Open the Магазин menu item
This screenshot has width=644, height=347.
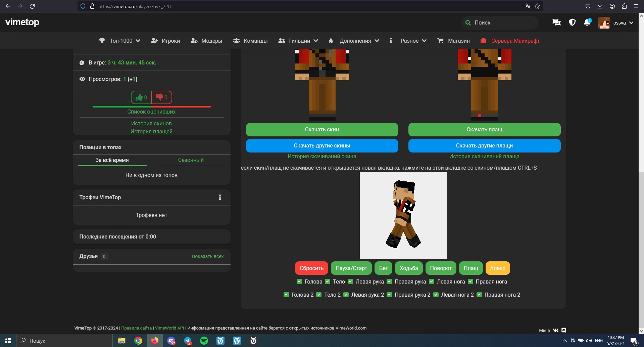coord(454,41)
